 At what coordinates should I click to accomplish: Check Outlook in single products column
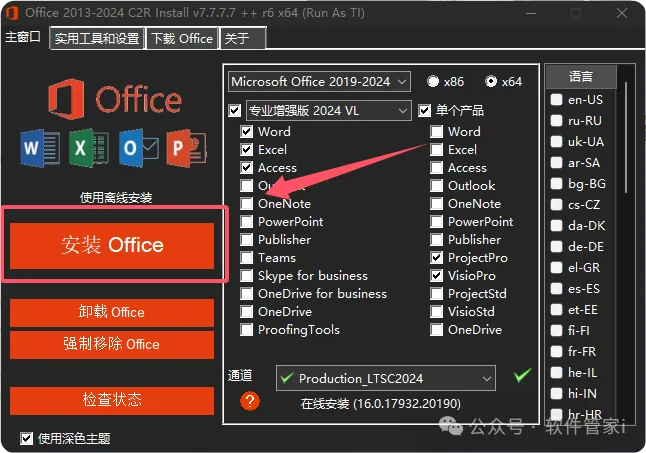pos(437,186)
